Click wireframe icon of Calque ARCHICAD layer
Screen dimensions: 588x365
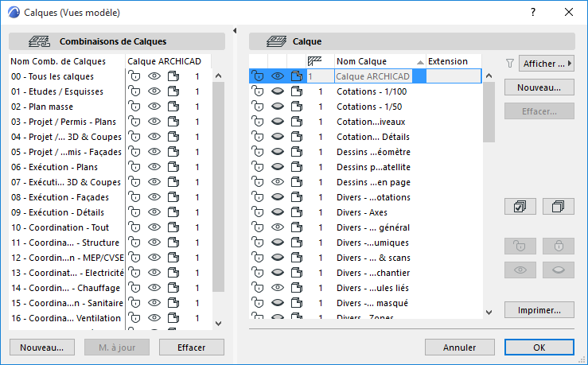297,76
